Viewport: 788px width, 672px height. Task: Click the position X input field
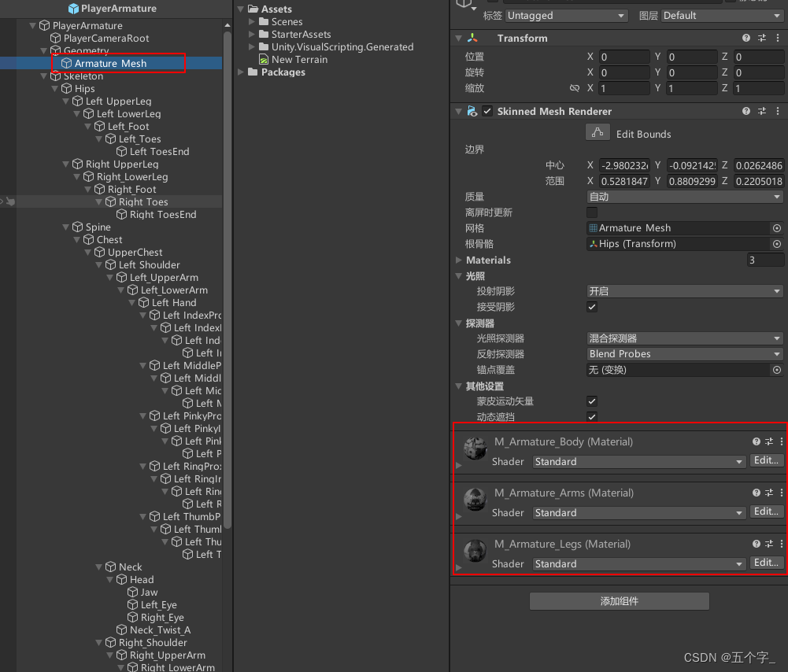625,57
